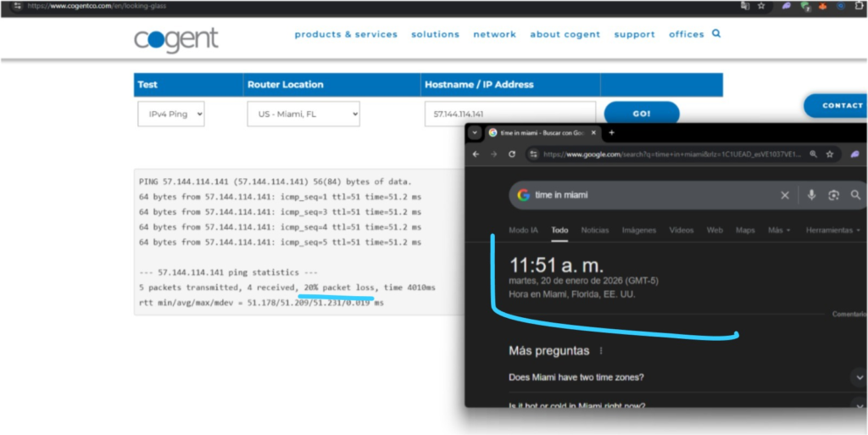This screenshot has width=868, height=435.
Task: Open the network menu on Cogent
Action: tap(494, 35)
